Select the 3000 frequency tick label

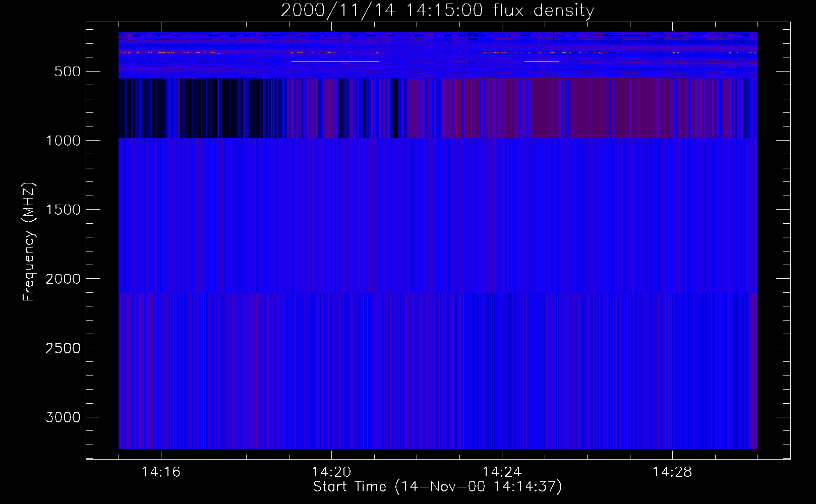(63, 417)
